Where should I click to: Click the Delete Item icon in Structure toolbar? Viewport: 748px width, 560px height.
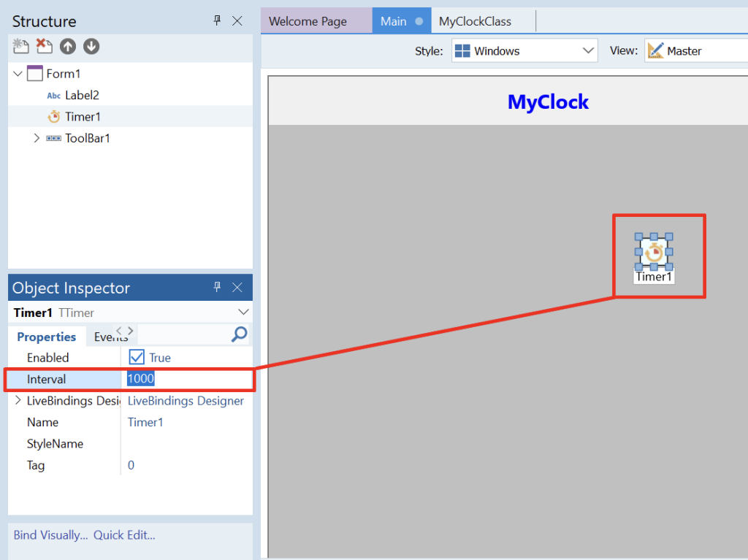tap(45, 46)
